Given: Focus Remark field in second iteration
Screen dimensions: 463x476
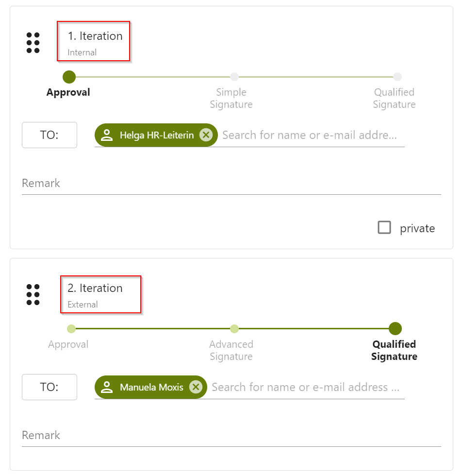Looking at the screenshot, I should [231, 436].
